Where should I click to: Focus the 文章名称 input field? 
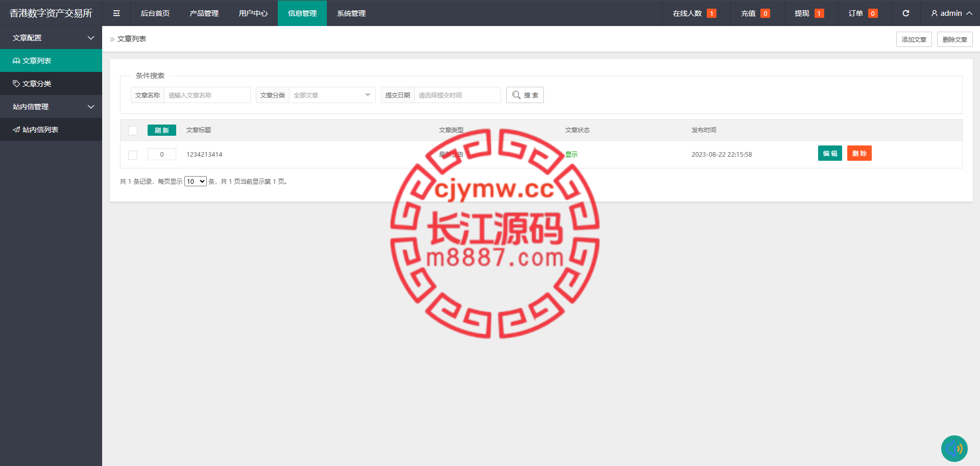207,95
